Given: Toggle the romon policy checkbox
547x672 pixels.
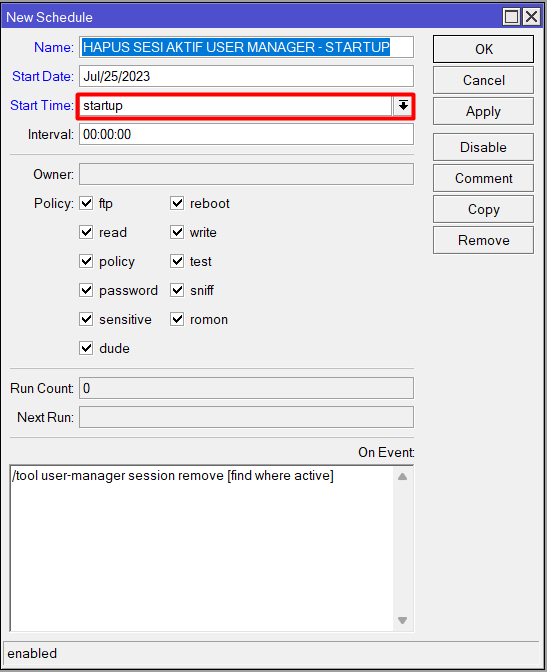Looking at the screenshot, I should click(x=177, y=319).
